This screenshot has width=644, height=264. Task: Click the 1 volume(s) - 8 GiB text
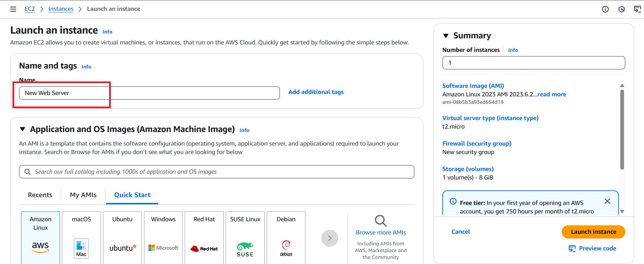468,177
